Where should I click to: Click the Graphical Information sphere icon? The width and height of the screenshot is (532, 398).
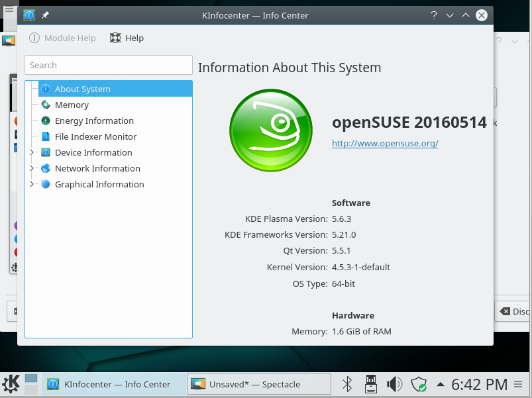pos(46,184)
